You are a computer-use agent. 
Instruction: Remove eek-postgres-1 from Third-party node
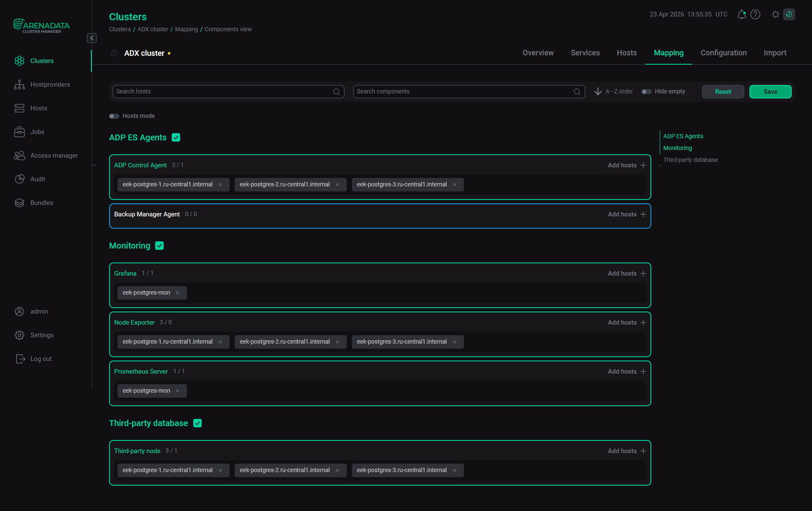click(x=220, y=470)
